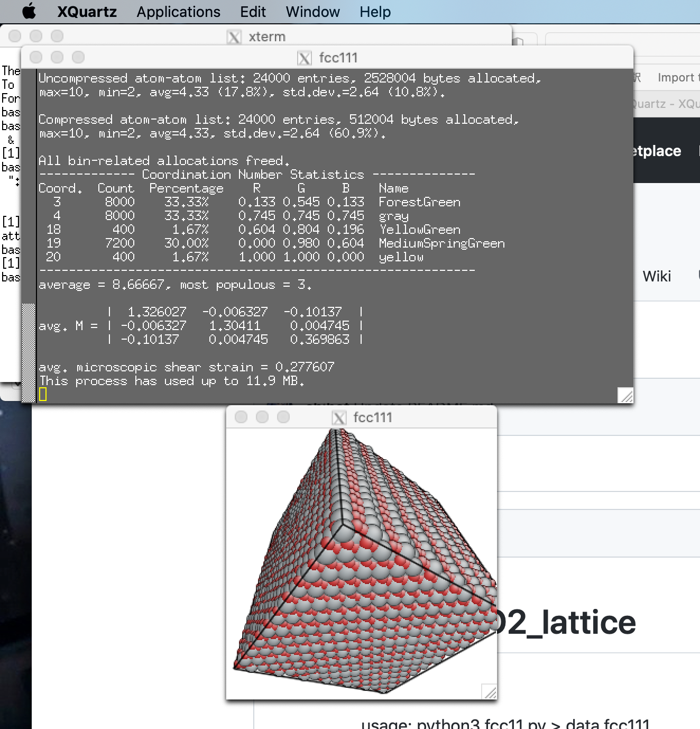The width and height of the screenshot is (700, 729).
Task: Click the translation icon in the browser toolbar
Action: [637, 77]
